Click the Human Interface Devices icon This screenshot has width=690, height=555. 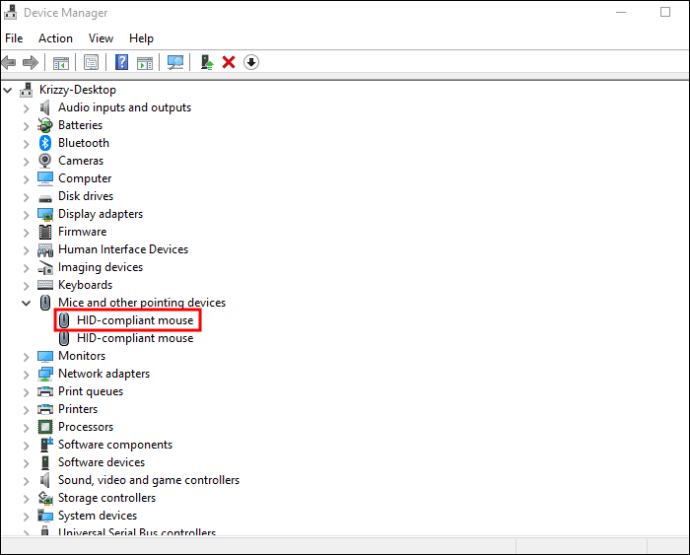pyautogui.click(x=45, y=250)
